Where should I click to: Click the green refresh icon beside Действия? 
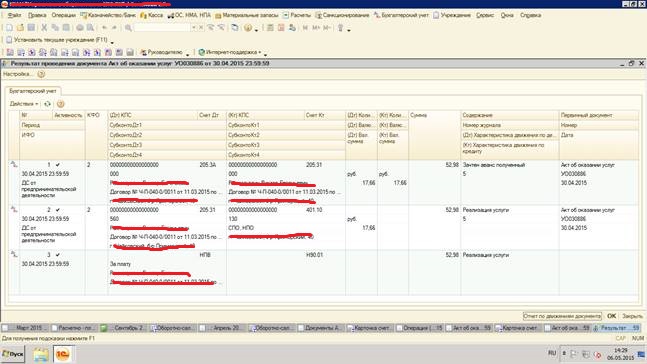[x=47, y=104]
